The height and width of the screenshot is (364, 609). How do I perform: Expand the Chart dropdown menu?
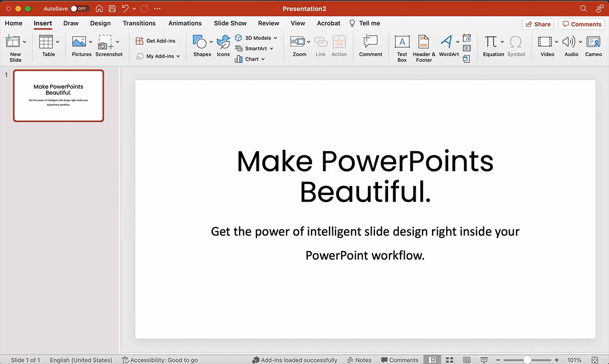tap(263, 59)
